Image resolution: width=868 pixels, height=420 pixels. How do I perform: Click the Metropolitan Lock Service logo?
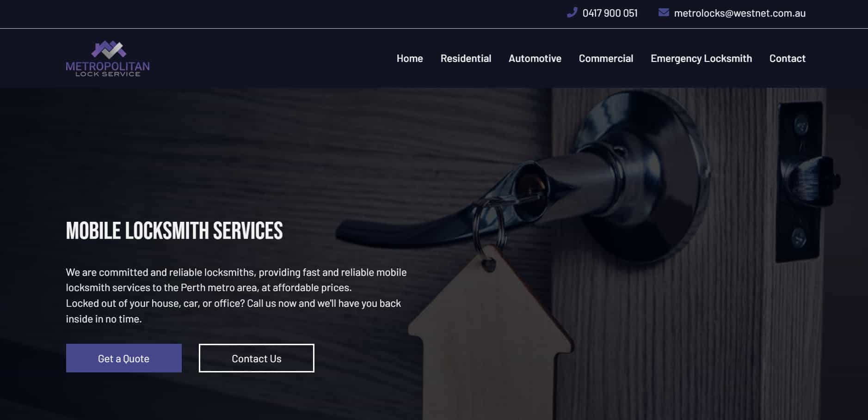(x=108, y=59)
